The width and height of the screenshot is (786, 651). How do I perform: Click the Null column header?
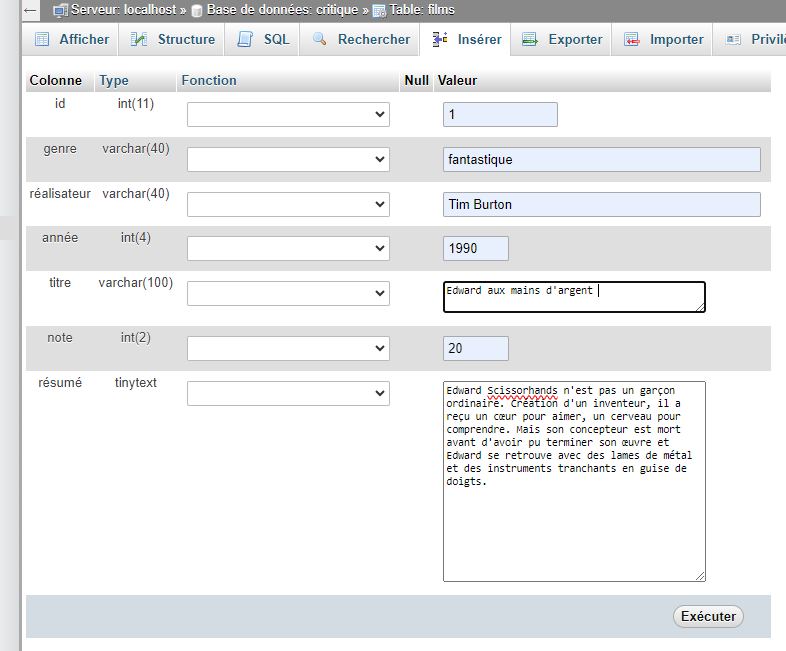click(x=416, y=80)
